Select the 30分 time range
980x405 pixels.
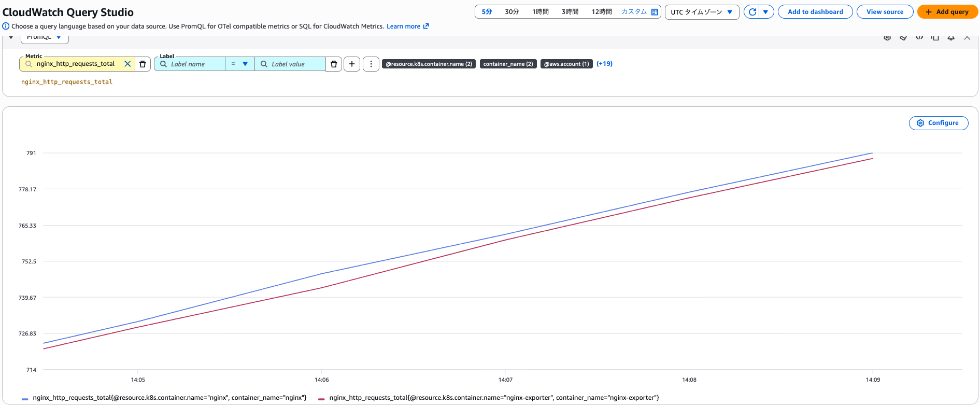pyautogui.click(x=512, y=12)
